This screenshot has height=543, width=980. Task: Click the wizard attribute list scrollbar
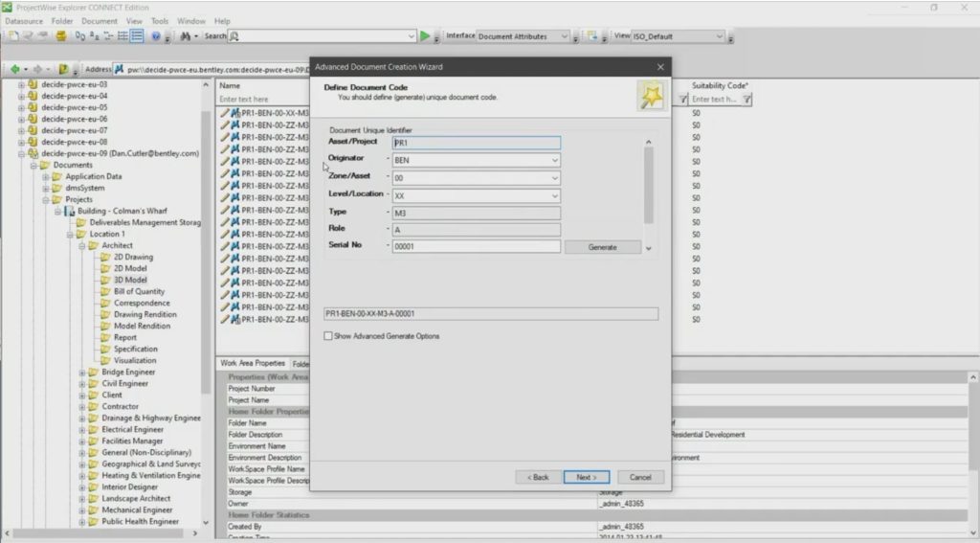coord(648,186)
